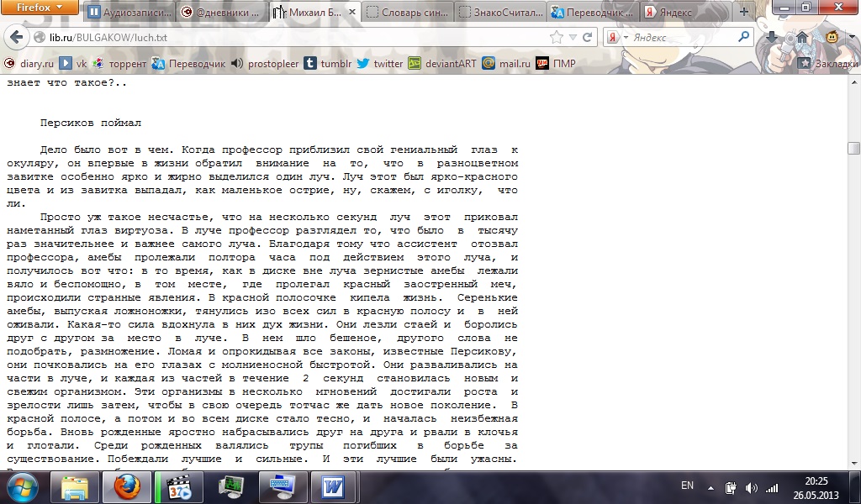
Task: Click the search magnifier in the Яндекс box
Action: point(743,38)
